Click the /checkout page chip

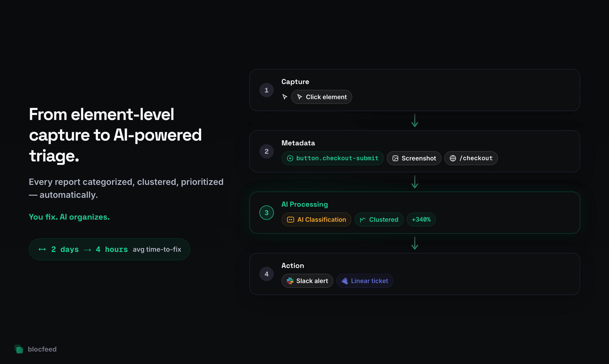[471, 158]
